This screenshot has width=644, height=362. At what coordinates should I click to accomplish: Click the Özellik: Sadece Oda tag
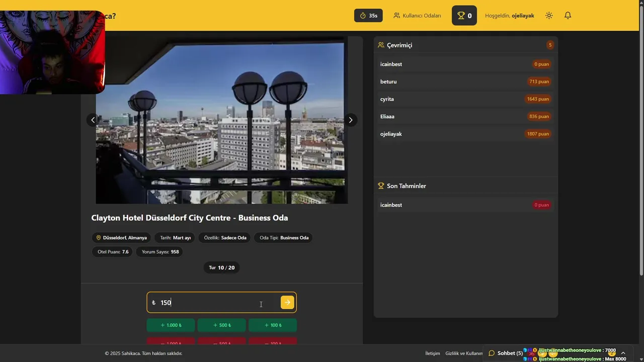tap(225, 238)
